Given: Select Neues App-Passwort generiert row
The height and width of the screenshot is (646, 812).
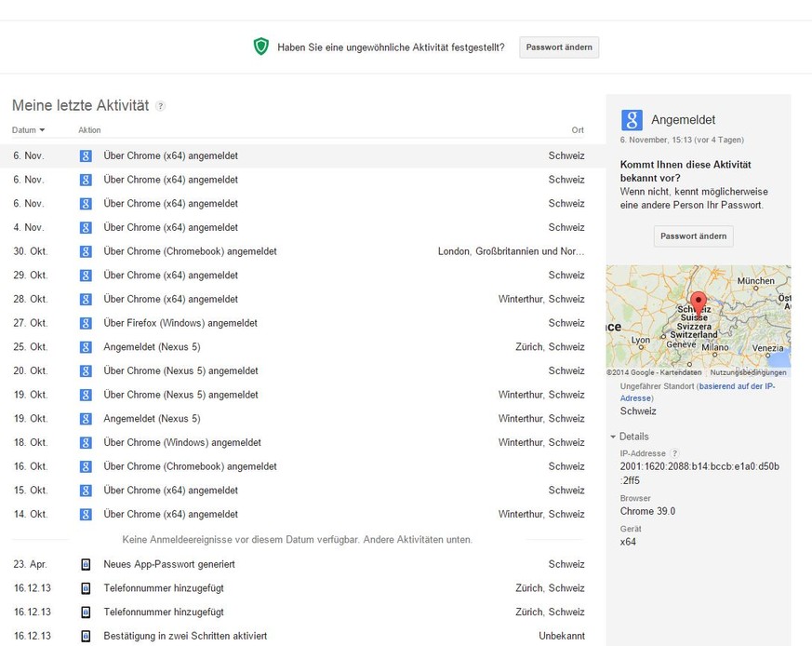Looking at the screenshot, I should (x=169, y=564).
